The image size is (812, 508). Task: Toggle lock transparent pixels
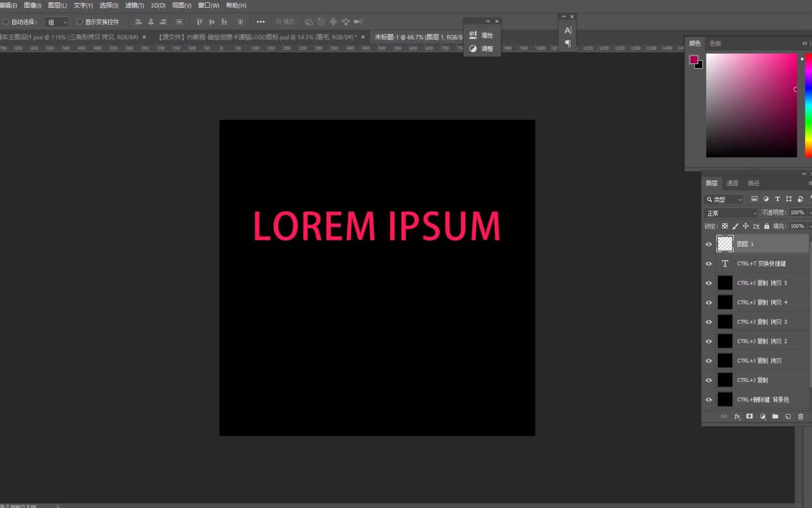[725, 226]
